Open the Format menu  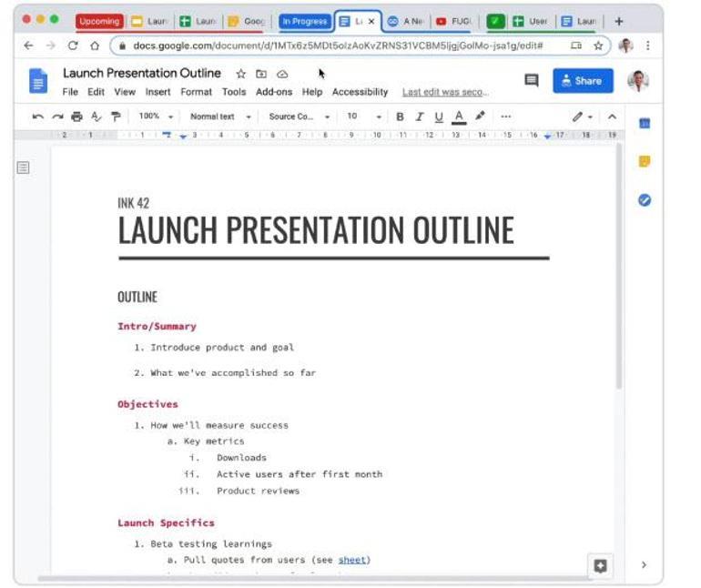click(196, 92)
